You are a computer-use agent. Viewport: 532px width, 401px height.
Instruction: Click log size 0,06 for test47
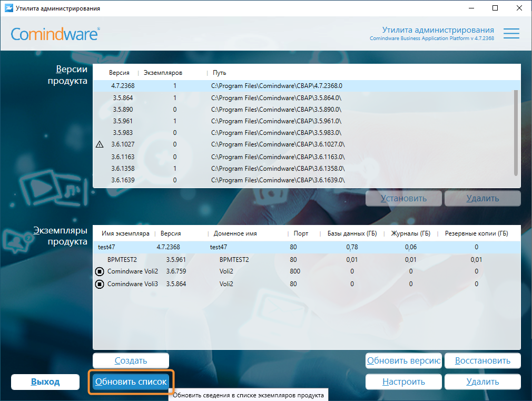410,247
